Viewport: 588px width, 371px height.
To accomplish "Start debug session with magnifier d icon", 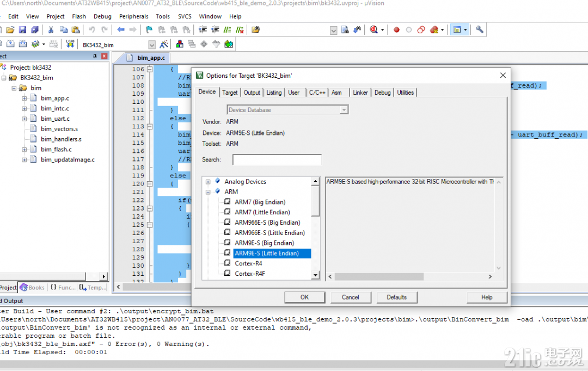I will [x=373, y=30].
